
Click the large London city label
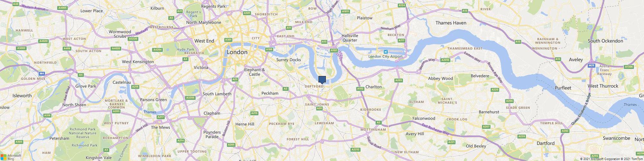click(237, 52)
